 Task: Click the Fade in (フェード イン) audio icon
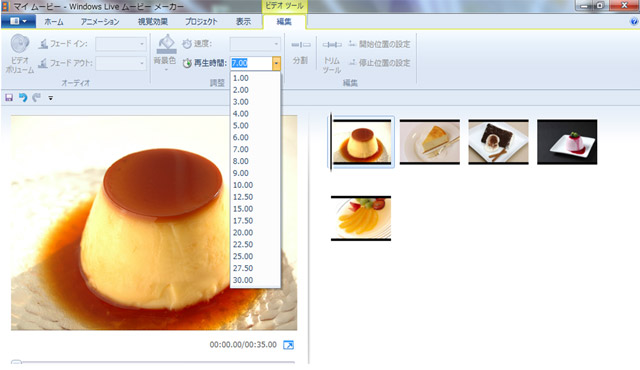pos(43,44)
